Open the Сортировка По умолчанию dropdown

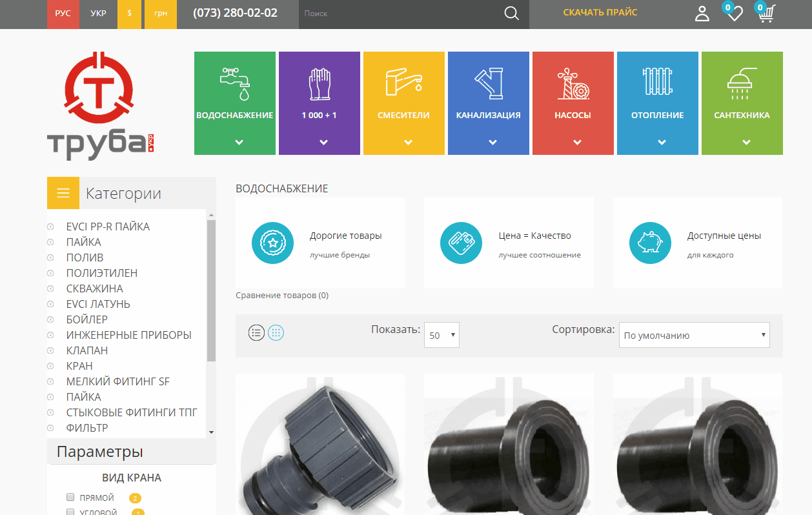[694, 335]
